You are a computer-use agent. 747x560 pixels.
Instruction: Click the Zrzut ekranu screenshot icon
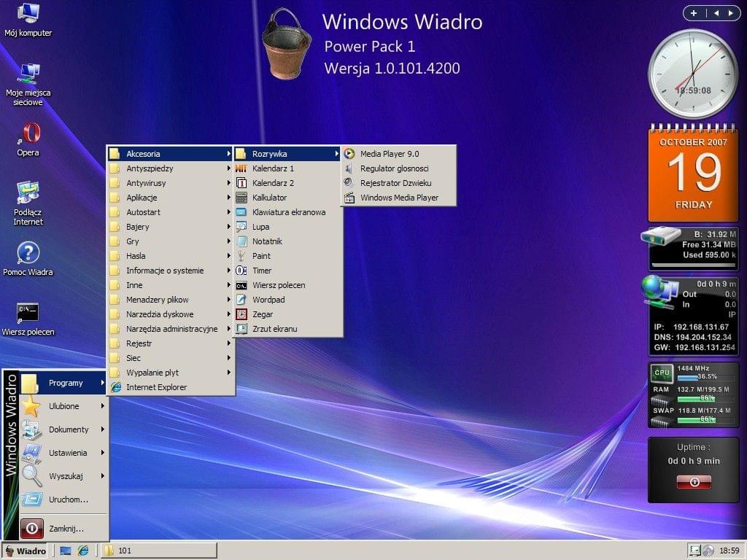(x=241, y=329)
